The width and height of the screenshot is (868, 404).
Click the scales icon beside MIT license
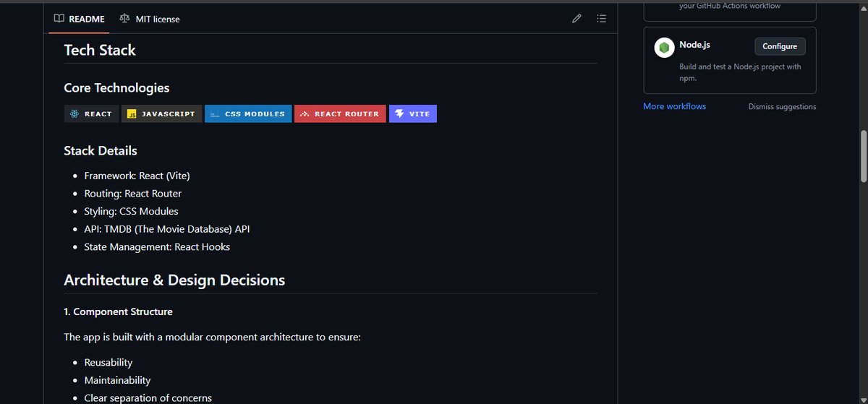pos(125,19)
